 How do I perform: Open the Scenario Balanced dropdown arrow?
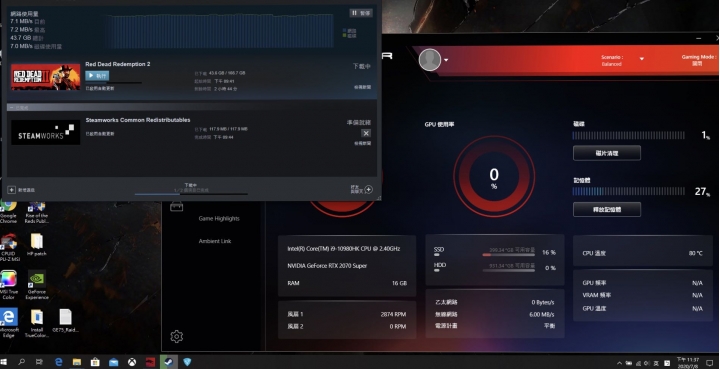641,59
